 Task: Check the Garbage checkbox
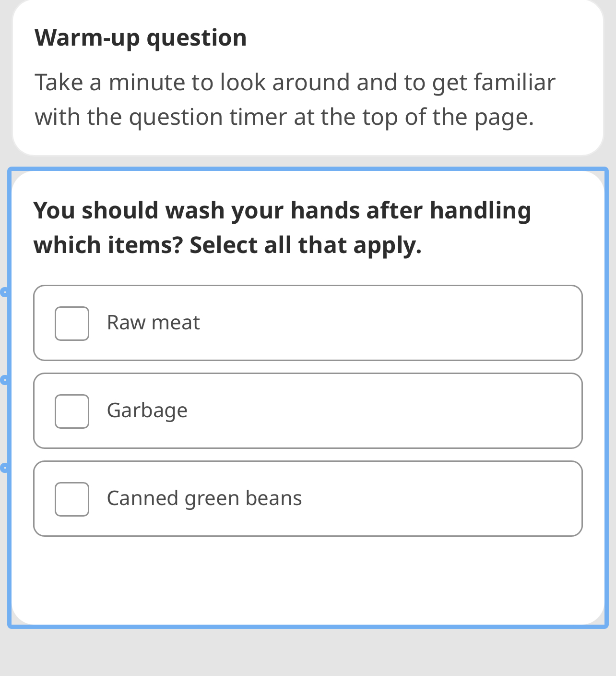tap(72, 411)
